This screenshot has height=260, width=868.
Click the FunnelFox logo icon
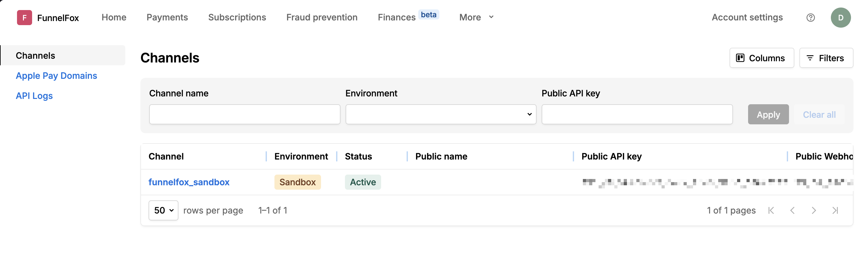[24, 18]
